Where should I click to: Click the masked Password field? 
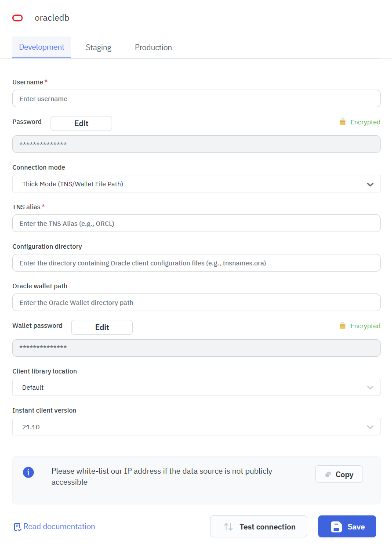196,144
